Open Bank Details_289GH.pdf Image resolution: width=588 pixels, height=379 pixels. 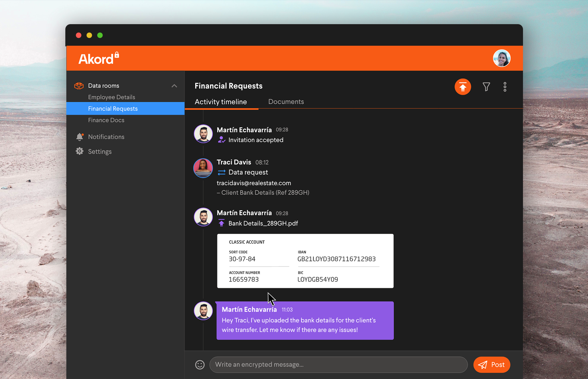point(263,223)
